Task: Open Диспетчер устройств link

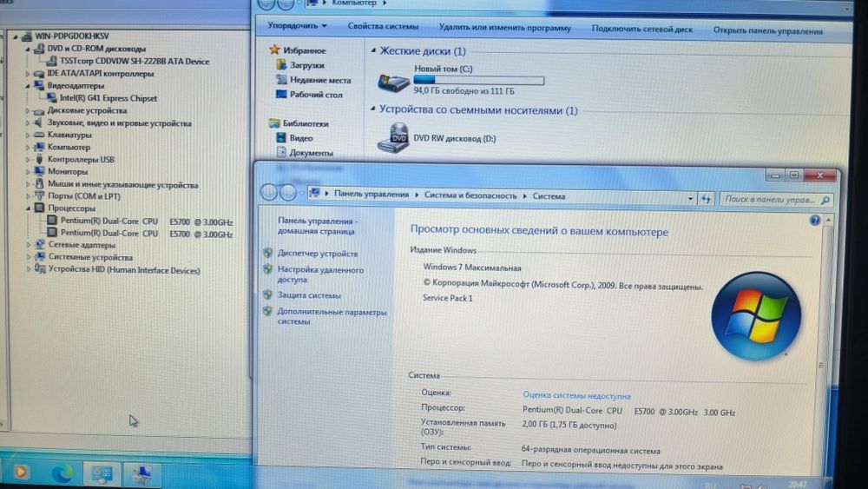Action: (318, 254)
